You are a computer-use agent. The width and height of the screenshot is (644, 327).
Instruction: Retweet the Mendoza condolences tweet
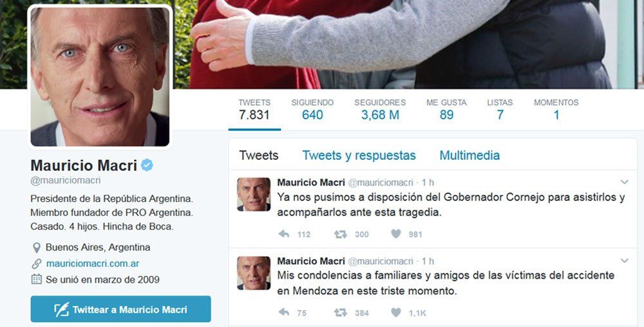click(341, 313)
